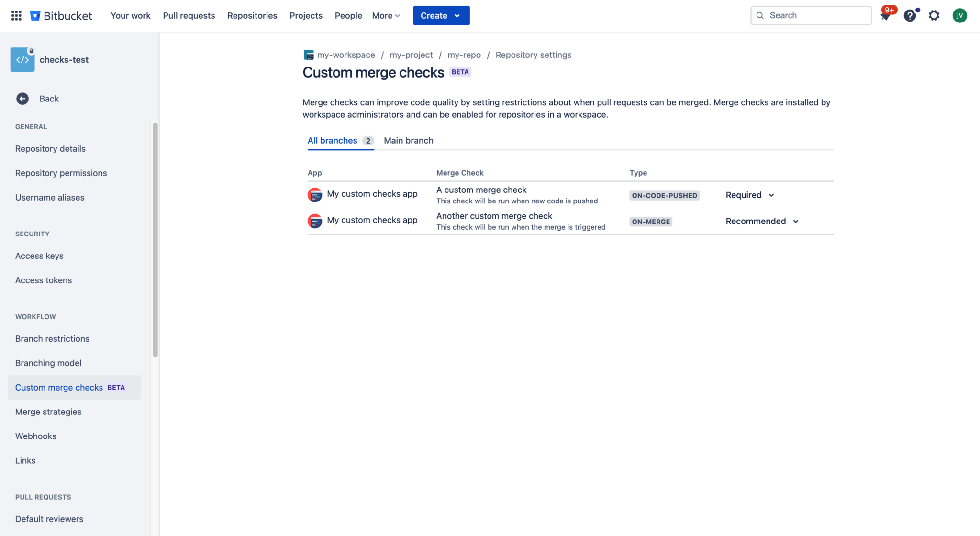Switch to the All branches tab
980x536 pixels.
click(x=341, y=140)
